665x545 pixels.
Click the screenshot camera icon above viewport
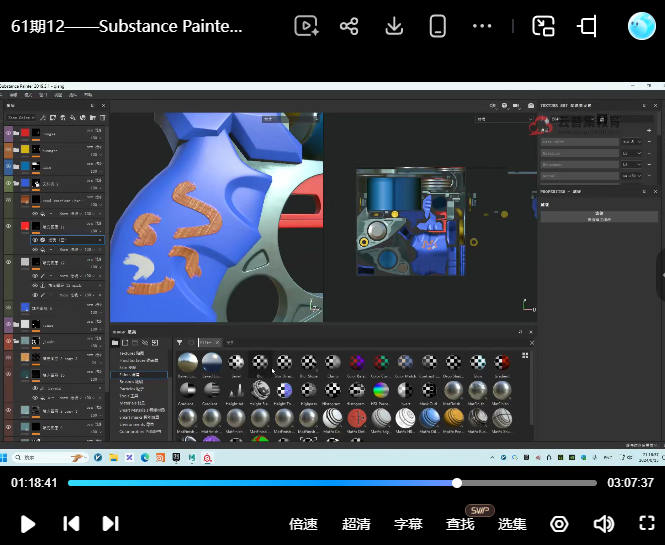tap(531, 105)
